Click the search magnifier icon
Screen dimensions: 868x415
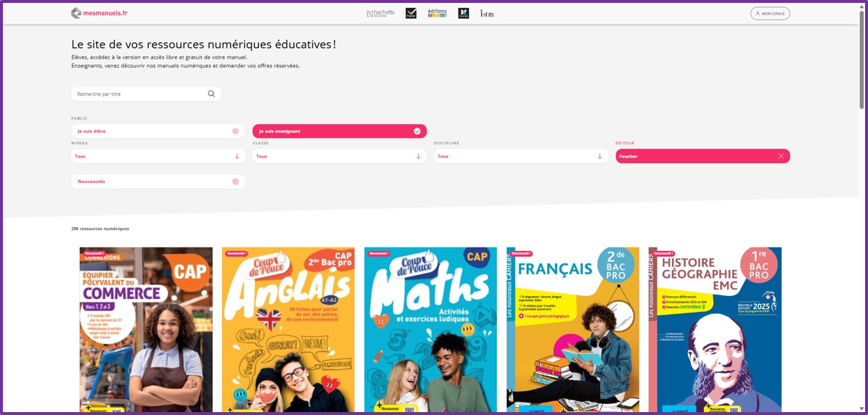(x=211, y=94)
